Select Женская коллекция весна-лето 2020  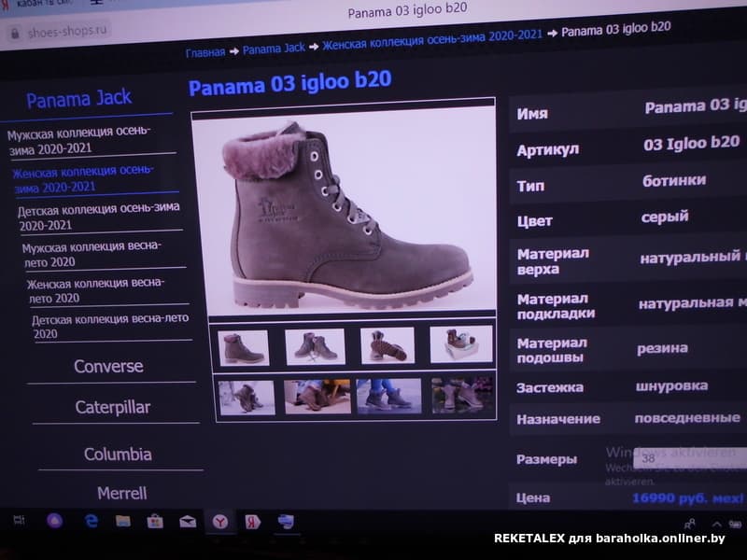(x=95, y=290)
